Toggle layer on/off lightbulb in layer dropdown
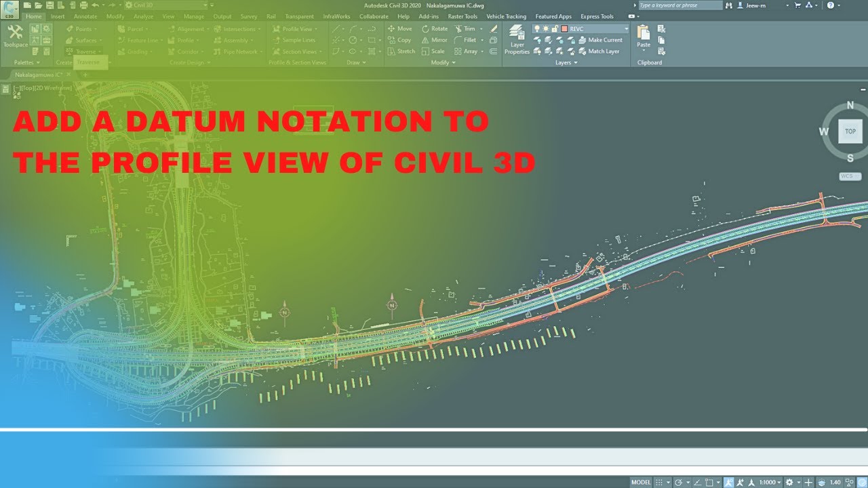 [537, 28]
